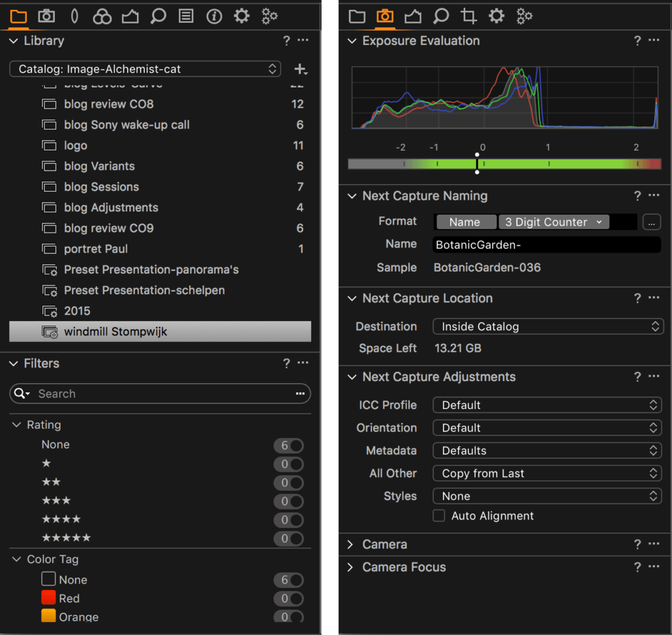The width and height of the screenshot is (672, 635).
Task: Open the Info tool tab
Action: (x=214, y=16)
